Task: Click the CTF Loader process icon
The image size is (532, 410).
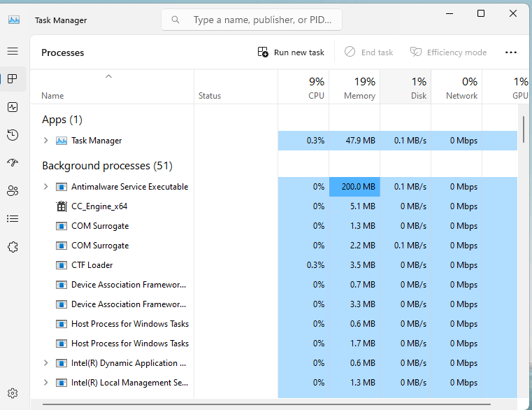Action: (62, 265)
